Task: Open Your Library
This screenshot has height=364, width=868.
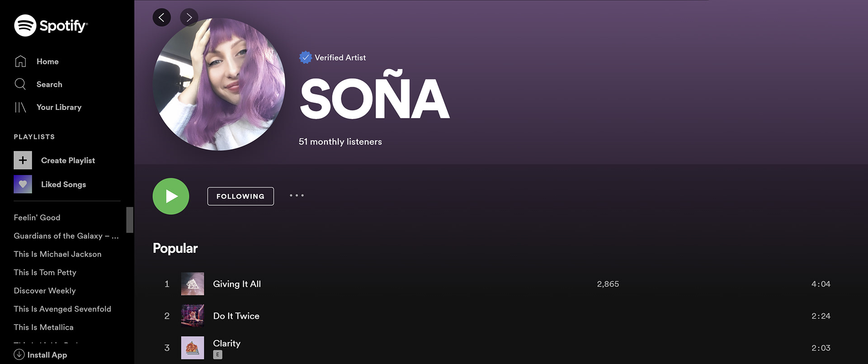Action: 48,107
